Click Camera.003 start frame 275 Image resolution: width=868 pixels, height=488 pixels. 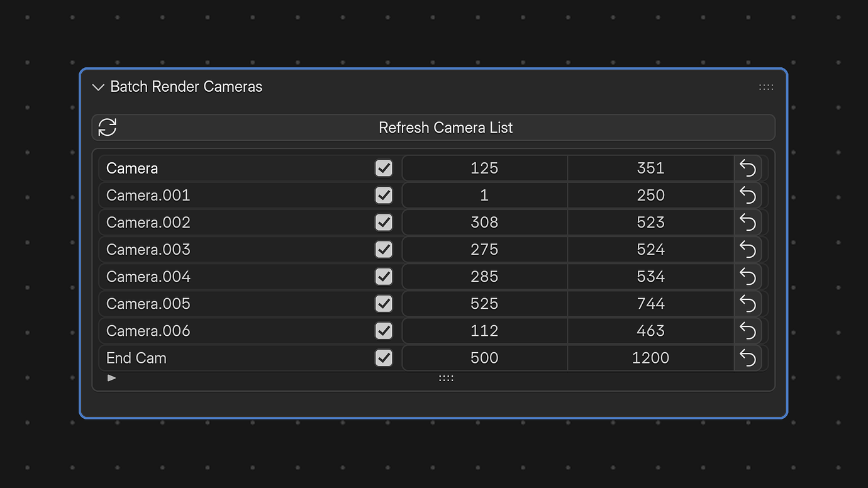coord(484,250)
